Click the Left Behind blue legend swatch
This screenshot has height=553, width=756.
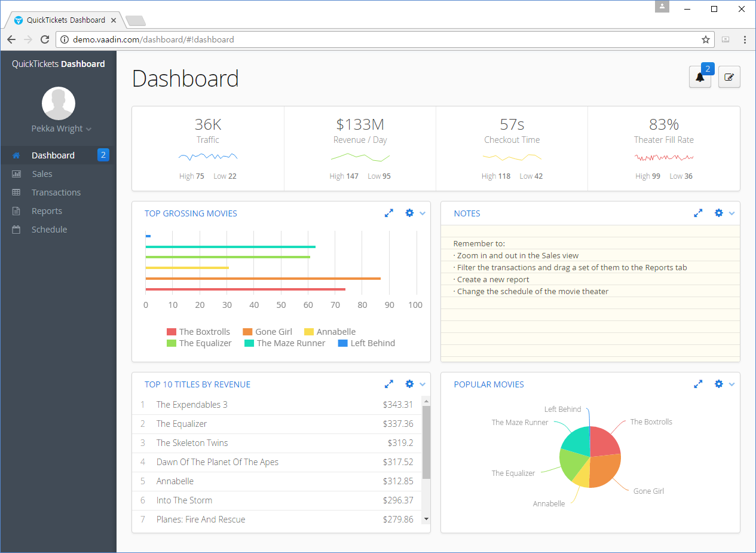[342, 343]
